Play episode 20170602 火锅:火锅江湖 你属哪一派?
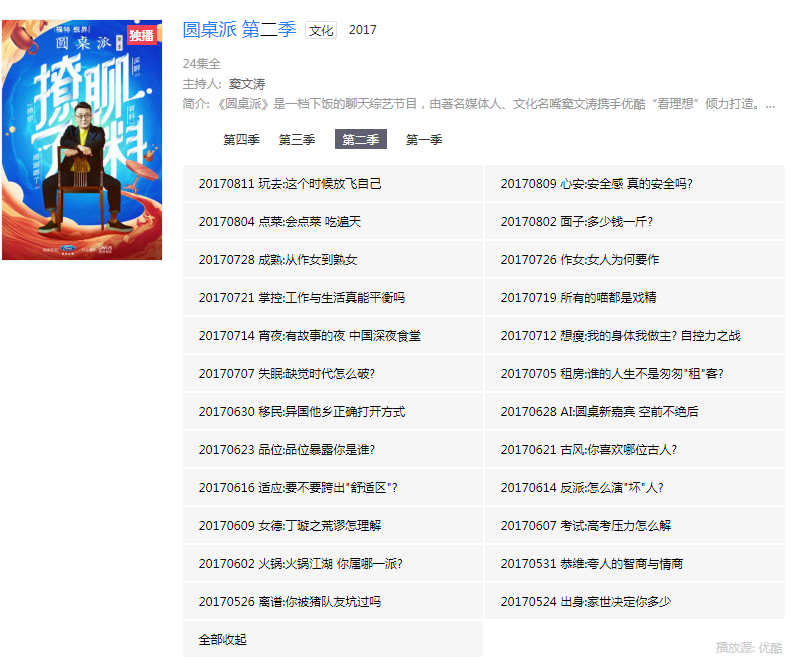 coord(333,564)
